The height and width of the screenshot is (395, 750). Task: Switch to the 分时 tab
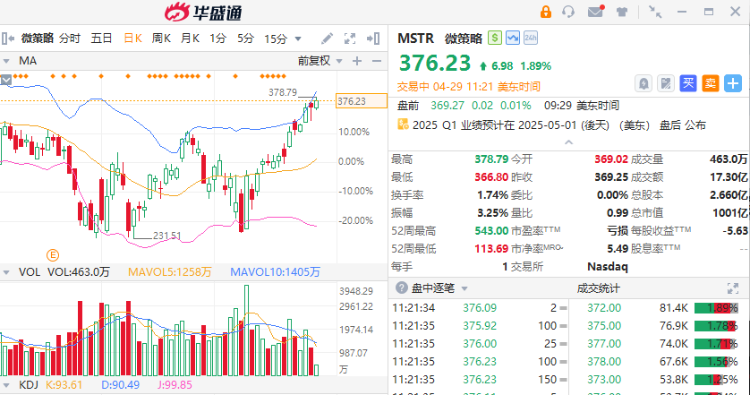click(70, 38)
